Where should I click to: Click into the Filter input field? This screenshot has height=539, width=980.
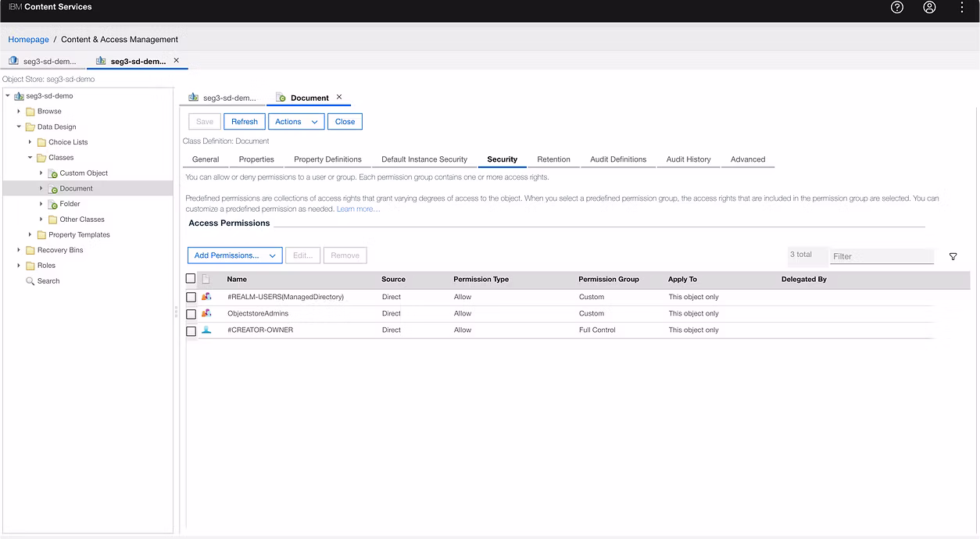pos(882,256)
